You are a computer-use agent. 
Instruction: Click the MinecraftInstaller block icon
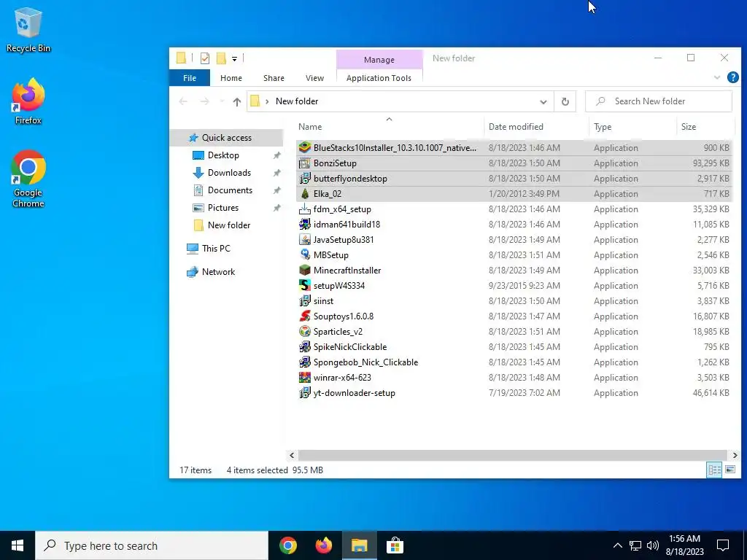pyautogui.click(x=305, y=270)
